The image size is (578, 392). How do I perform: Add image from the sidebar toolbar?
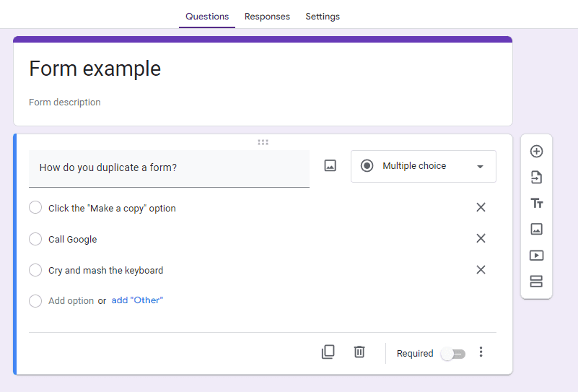coord(536,229)
